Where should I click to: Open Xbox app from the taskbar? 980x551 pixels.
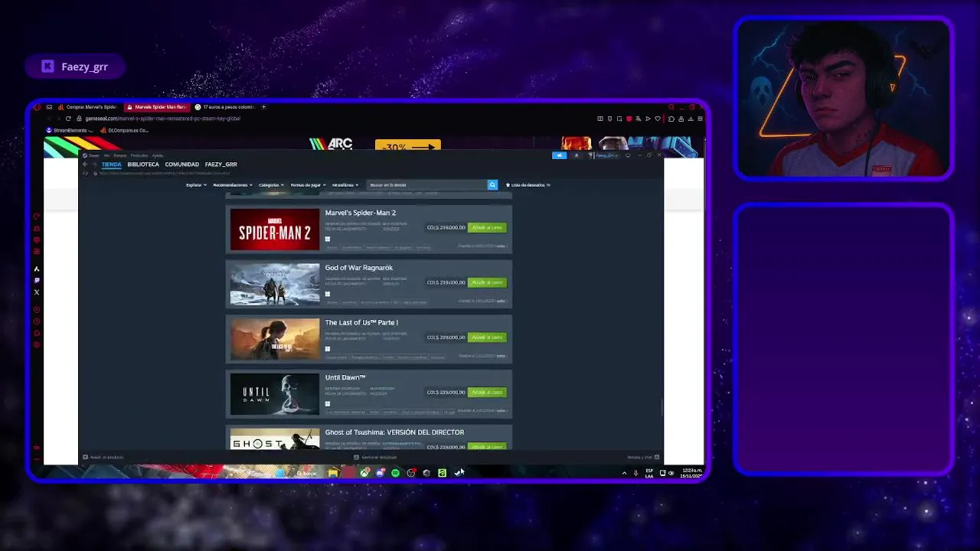click(x=364, y=473)
